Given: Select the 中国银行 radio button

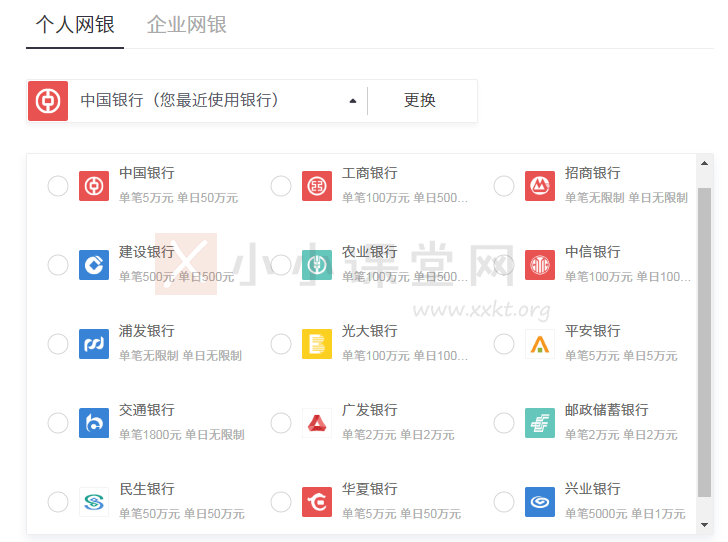Looking at the screenshot, I should click(x=58, y=186).
